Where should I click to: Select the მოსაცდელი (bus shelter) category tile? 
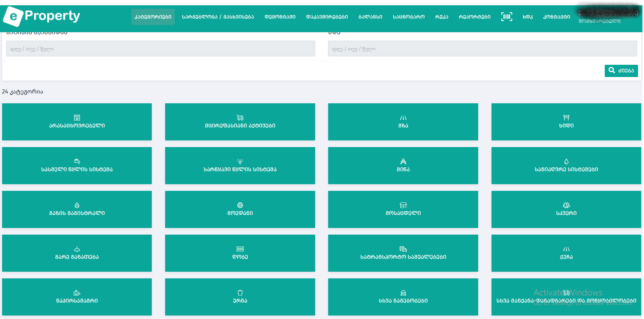point(403,209)
